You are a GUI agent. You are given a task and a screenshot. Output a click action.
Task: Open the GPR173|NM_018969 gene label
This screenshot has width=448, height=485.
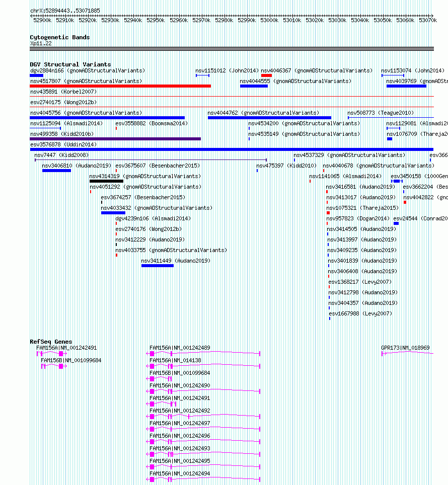click(405, 348)
